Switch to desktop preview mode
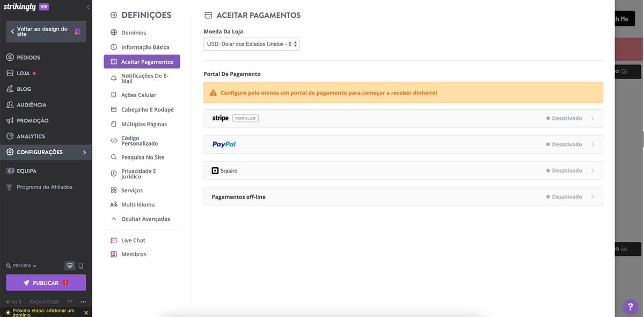 (x=70, y=265)
